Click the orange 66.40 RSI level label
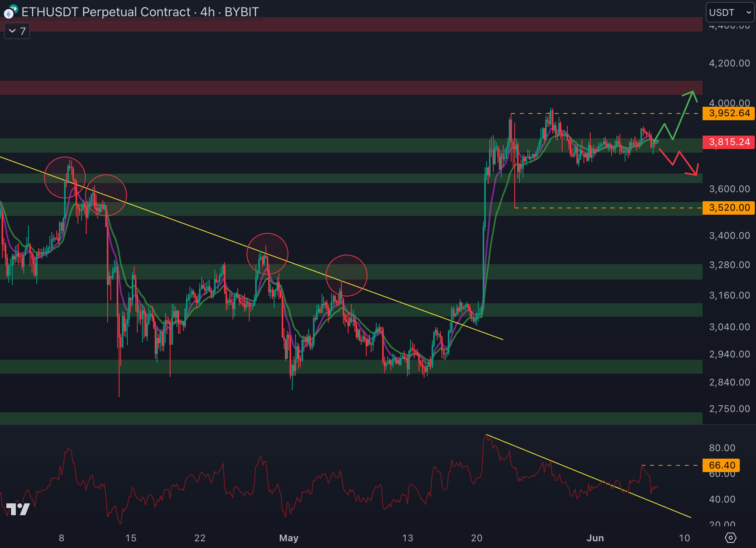 pos(721,465)
